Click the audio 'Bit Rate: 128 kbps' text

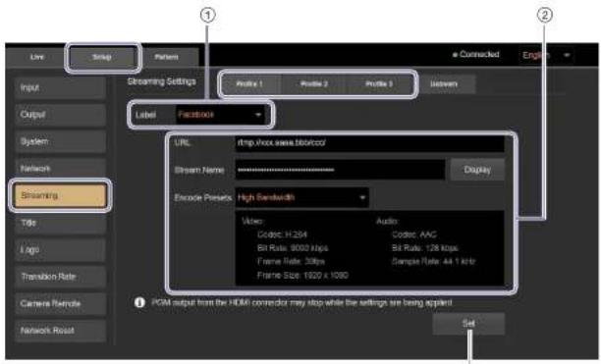pyautogui.click(x=424, y=248)
